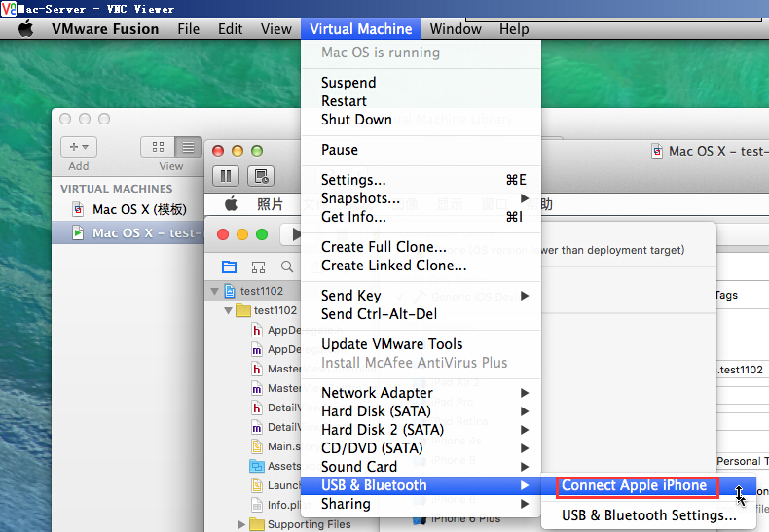
Task: Switch Library to icon grid view
Action: [158, 147]
